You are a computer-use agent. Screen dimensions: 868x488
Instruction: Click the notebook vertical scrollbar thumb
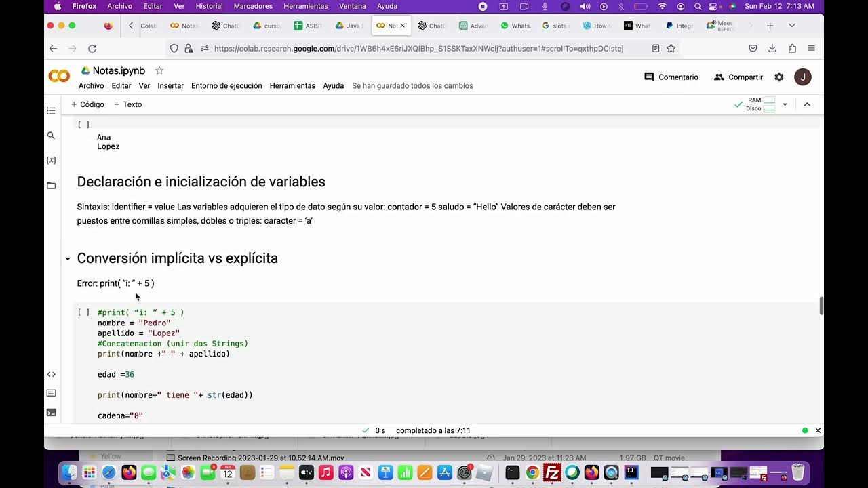(x=821, y=306)
